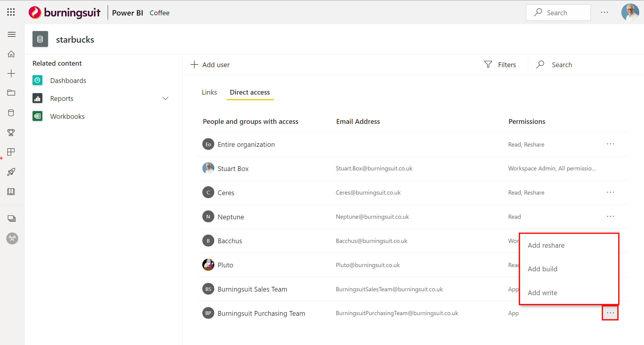This screenshot has width=644, height=345.
Task: Open the Filters button
Action: tap(500, 65)
